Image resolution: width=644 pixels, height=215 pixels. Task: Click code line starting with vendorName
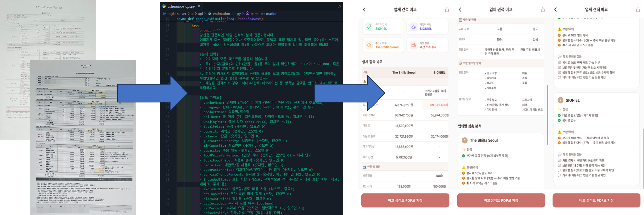pos(262,103)
